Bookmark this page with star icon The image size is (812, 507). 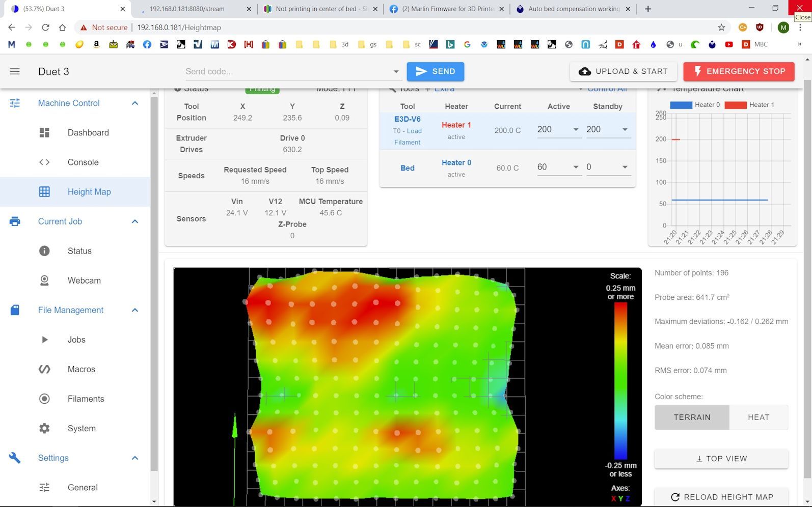[721, 27]
